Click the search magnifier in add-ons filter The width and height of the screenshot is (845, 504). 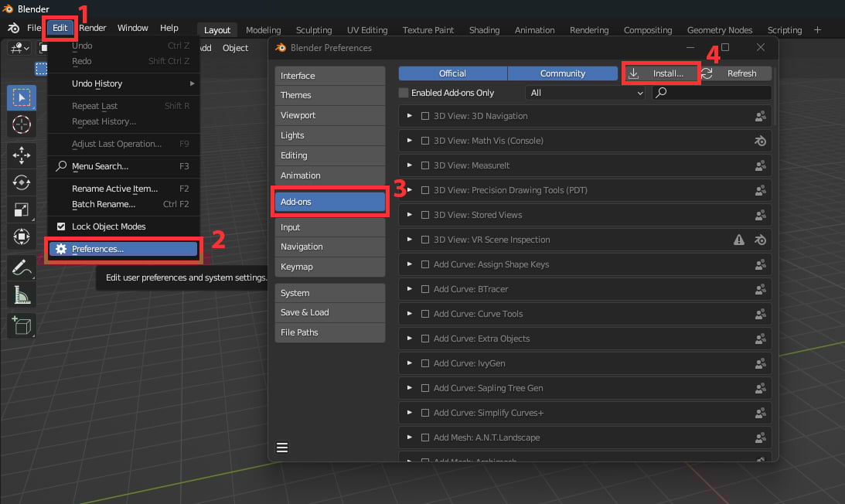[661, 93]
